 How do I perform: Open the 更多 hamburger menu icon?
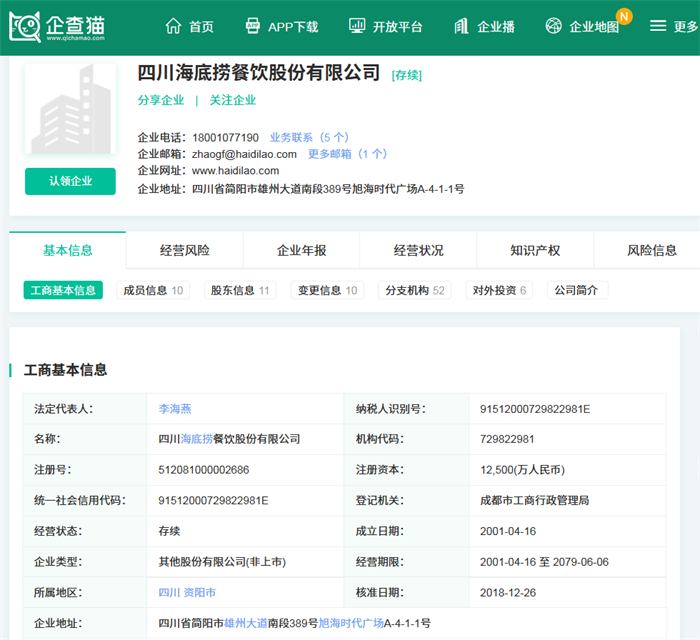[658, 25]
